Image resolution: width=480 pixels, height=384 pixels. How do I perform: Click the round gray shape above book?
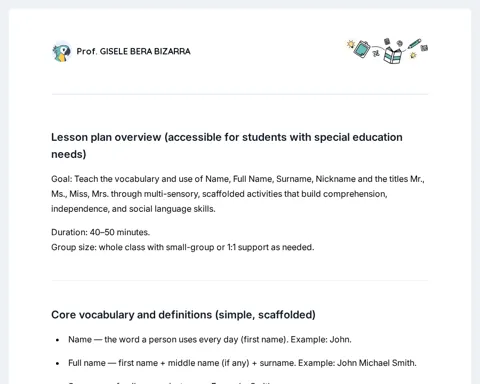click(x=400, y=43)
